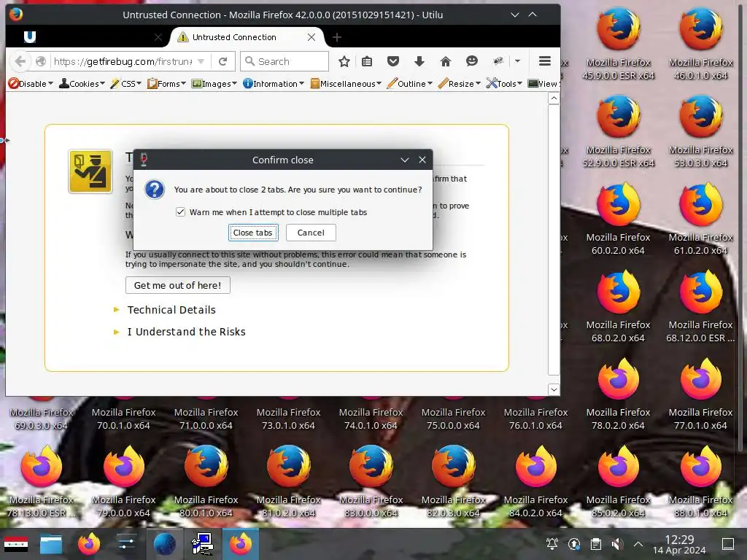Screen dimensions: 747x560
Task: Open the Miscellaneous dropdown menu
Action: tap(345, 84)
